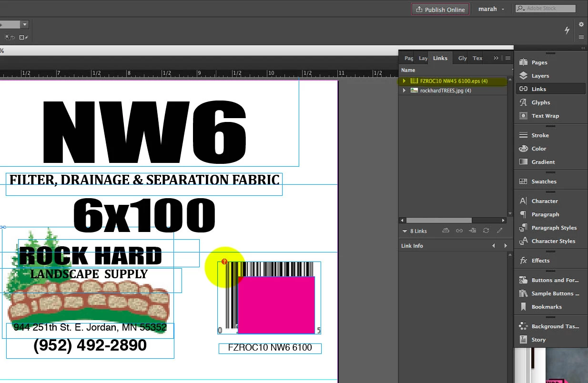
Task: Expand the FZROC10 NW45 6100.eps link group
Action: pyautogui.click(x=405, y=81)
